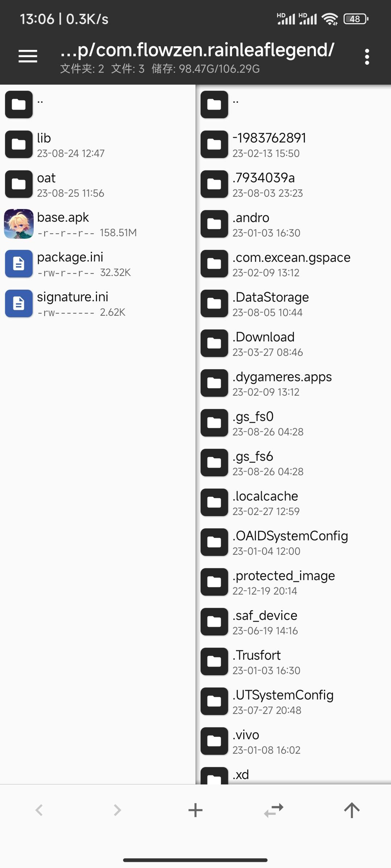
Task: Swap panels with the two-arrow exchange icon
Action: [x=274, y=810]
